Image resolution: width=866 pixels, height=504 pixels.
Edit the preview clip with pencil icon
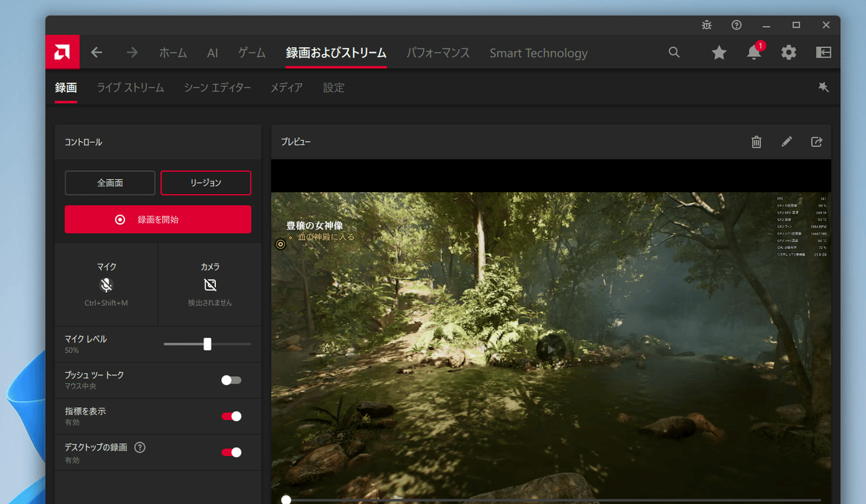tap(786, 142)
